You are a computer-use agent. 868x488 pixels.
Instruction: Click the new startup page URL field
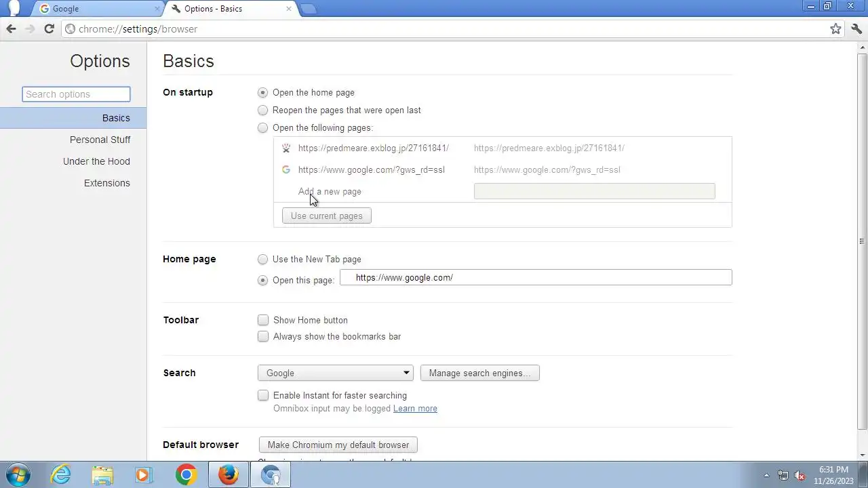click(595, 191)
